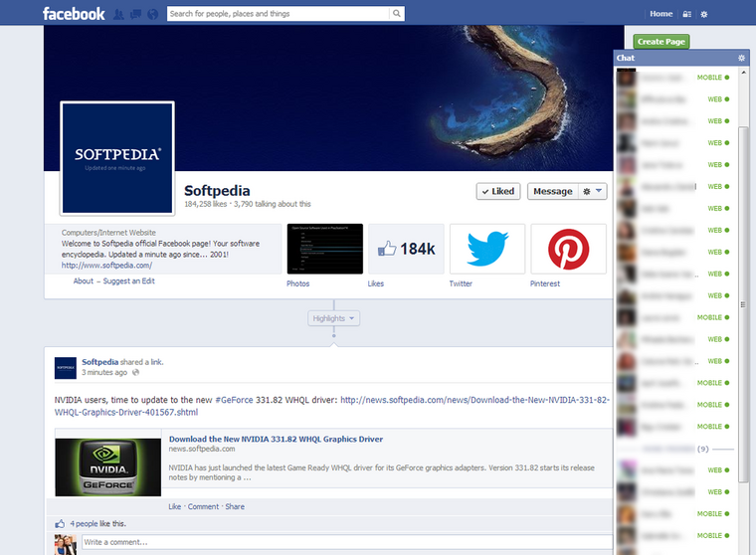This screenshot has width=756, height=555.
Task: Click the chat list scrollbar thumb
Action: coord(743,303)
